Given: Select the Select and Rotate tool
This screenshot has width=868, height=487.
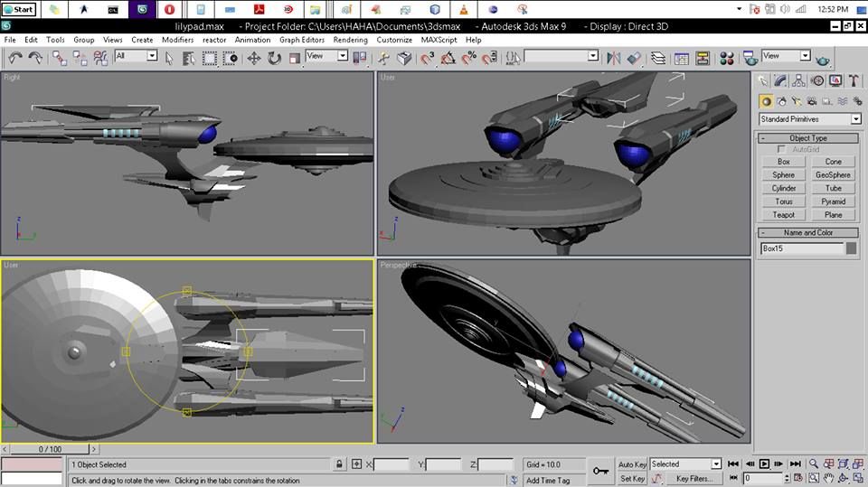Looking at the screenshot, I should coord(274,58).
